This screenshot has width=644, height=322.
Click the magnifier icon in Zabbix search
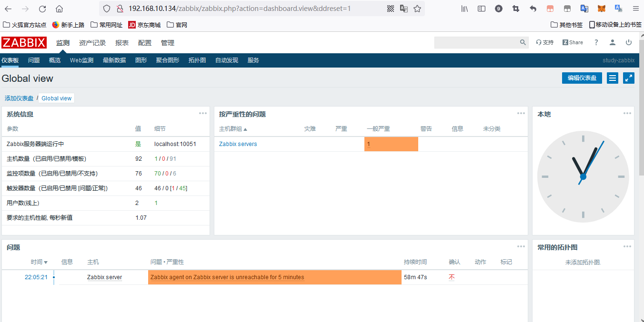[523, 42]
